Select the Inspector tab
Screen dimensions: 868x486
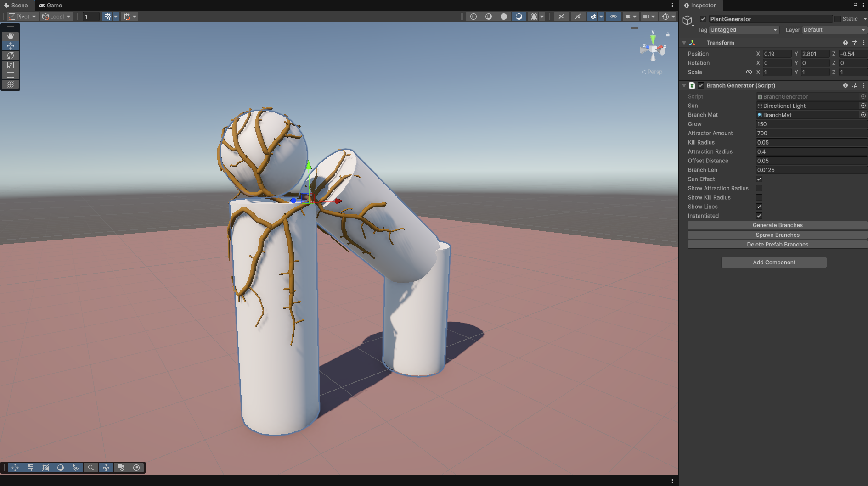click(x=700, y=6)
